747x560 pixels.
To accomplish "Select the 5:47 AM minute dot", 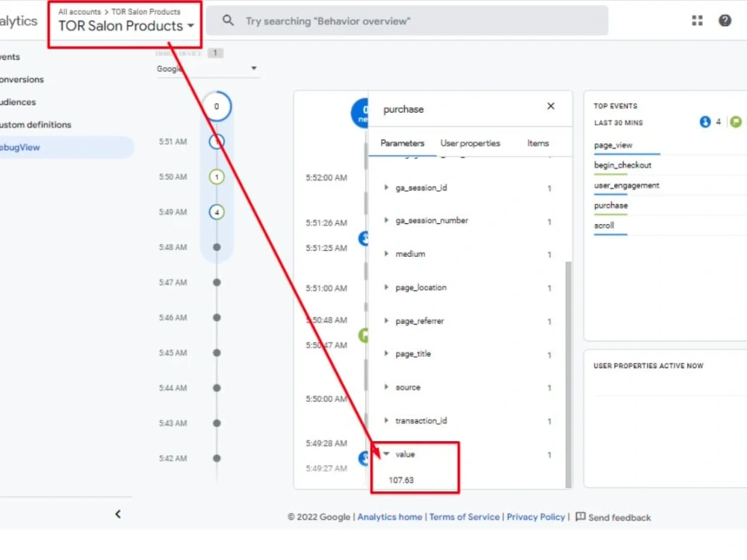I will point(217,282).
